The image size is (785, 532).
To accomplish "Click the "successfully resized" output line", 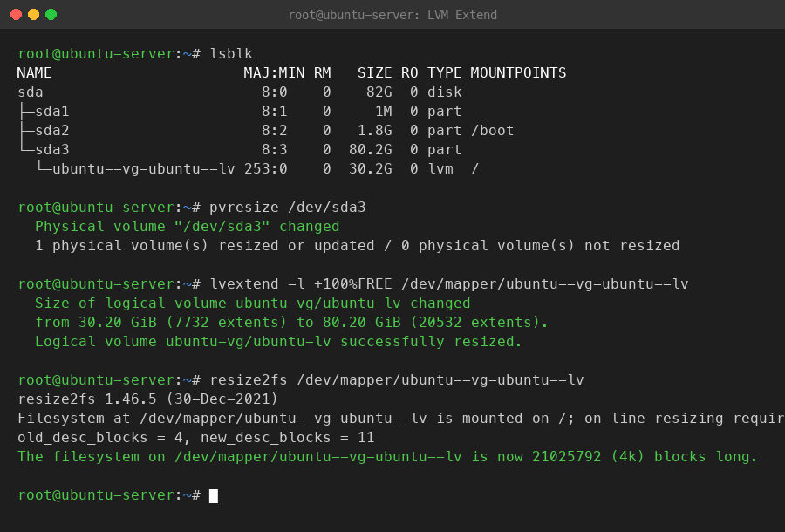I will click(278, 342).
